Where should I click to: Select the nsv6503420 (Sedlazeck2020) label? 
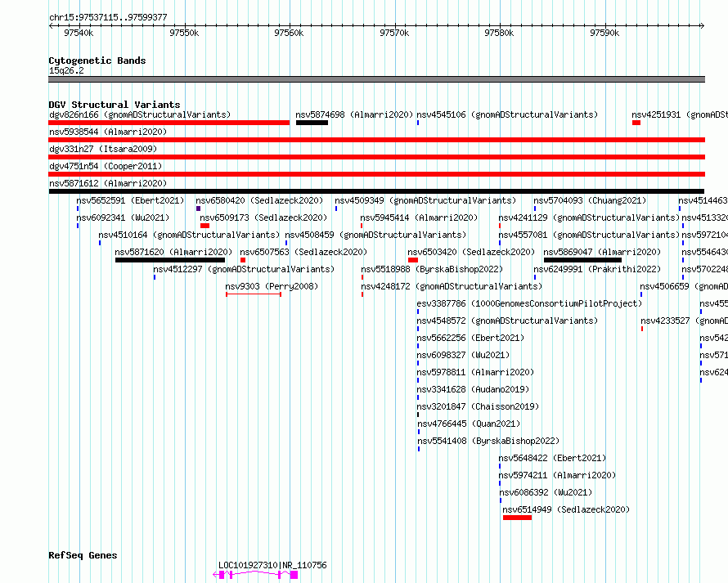(x=471, y=252)
